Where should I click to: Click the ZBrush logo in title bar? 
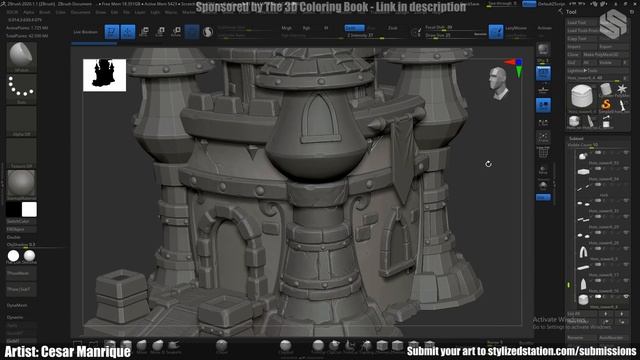(3, 4)
